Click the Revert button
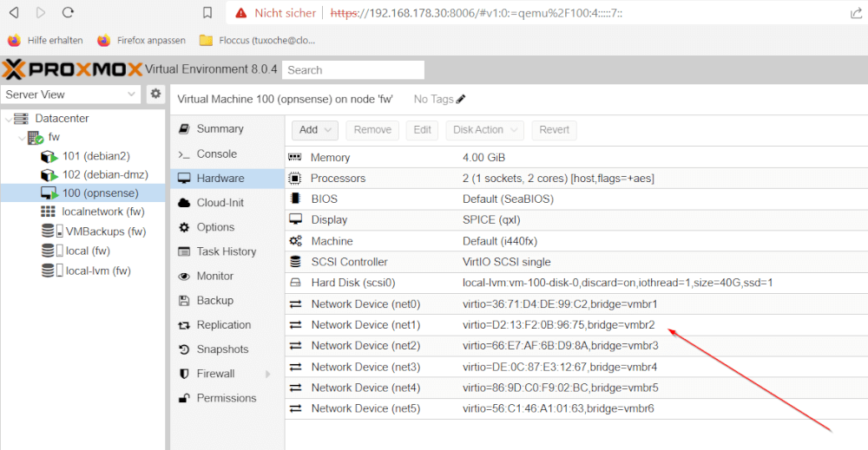868x450 pixels. [554, 130]
